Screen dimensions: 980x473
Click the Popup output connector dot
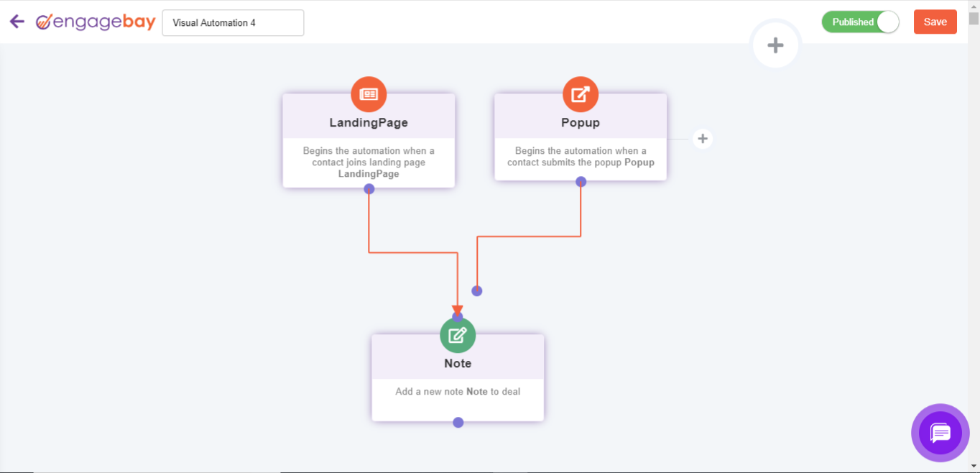581,182
